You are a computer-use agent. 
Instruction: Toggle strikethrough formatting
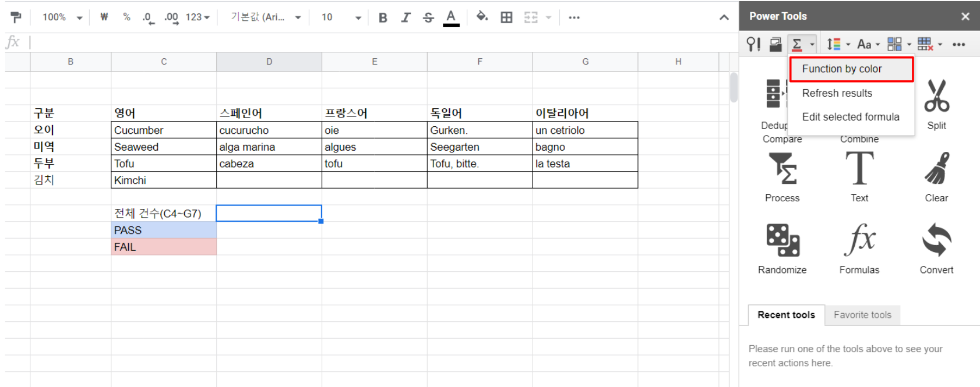428,17
